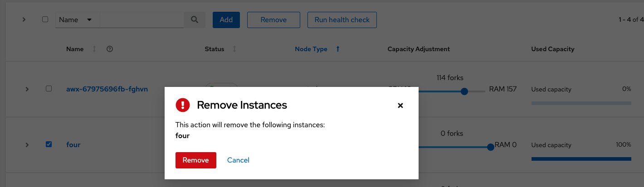Click Node Type sort arrow
Screen dimensions: 644x187
(x=338, y=49)
